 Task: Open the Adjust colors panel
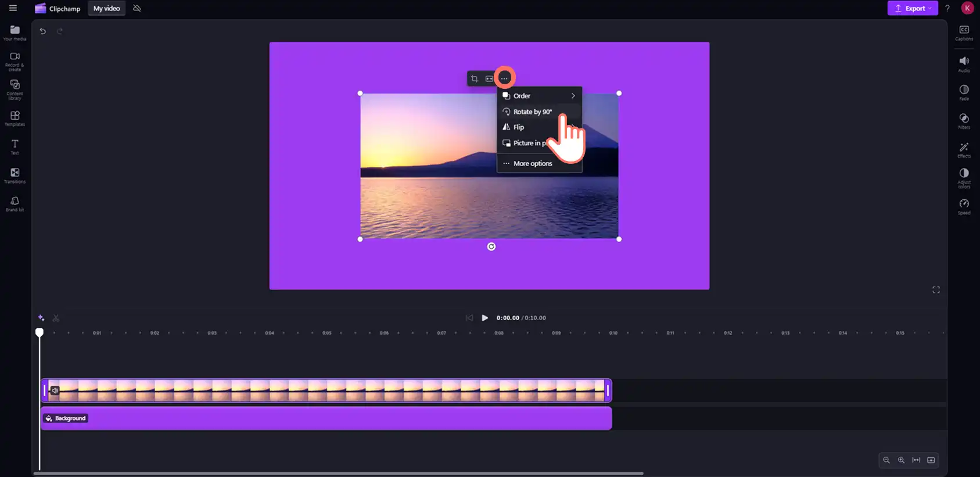pyautogui.click(x=964, y=178)
